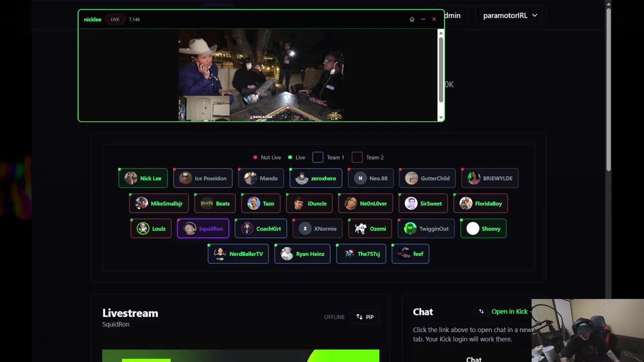Viewport: 644px width, 362px height.
Task: Click Neo.88's N avatar icon
Action: click(360, 178)
